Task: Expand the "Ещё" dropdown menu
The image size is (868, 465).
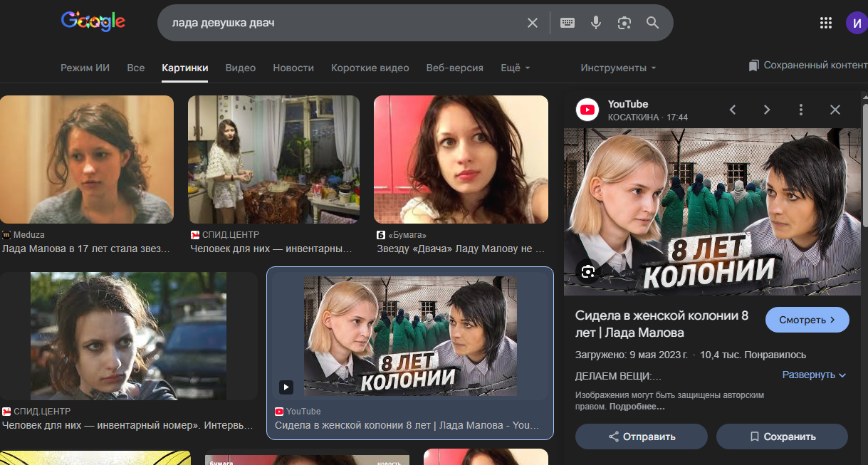Action: tap(516, 68)
